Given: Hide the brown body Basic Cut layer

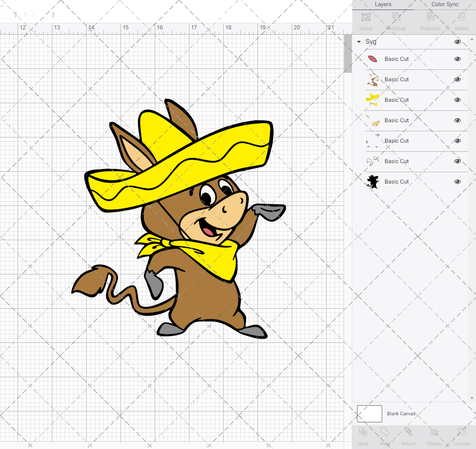Looking at the screenshot, I should (x=457, y=79).
